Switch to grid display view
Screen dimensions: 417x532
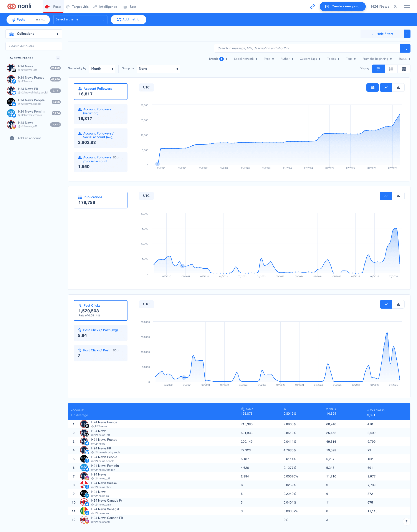point(404,69)
